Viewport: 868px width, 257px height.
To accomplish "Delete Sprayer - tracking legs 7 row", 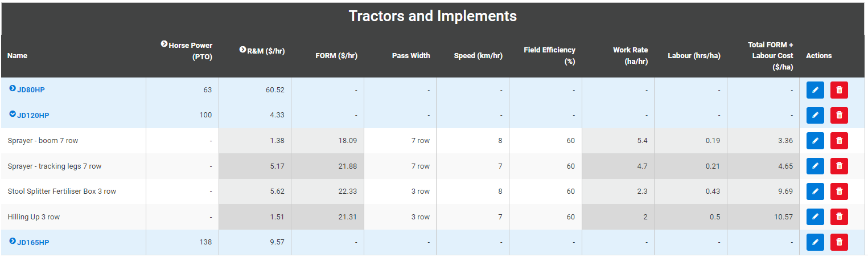I will tap(839, 166).
